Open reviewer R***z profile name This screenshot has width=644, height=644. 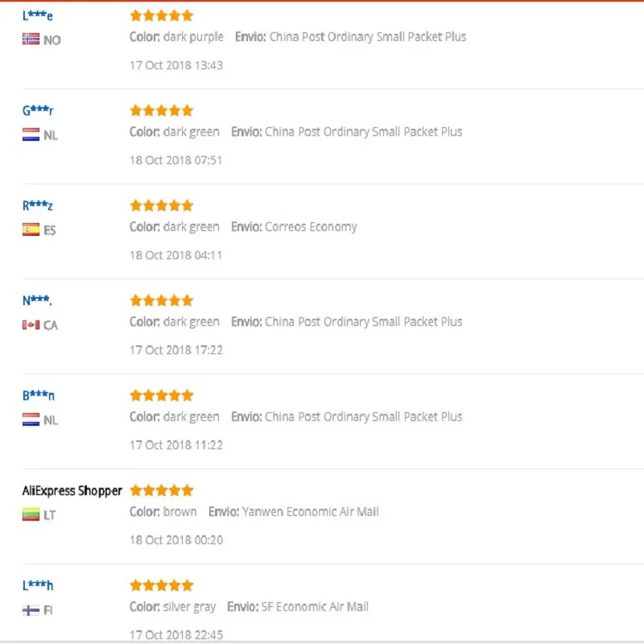(x=38, y=205)
